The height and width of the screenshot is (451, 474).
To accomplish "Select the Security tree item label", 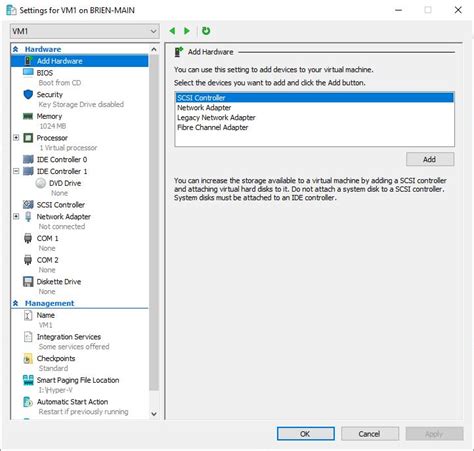I will (x=50, y=94).
